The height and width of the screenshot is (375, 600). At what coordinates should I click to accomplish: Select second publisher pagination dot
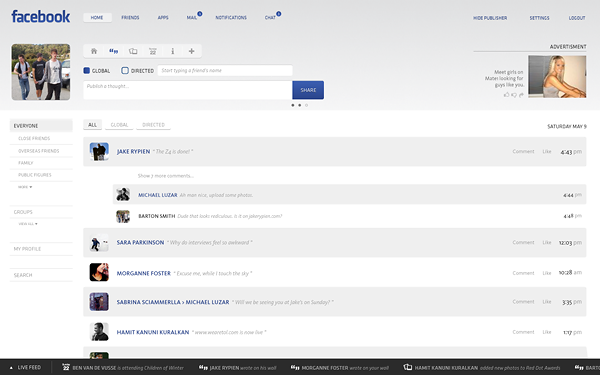click(300, 105)
